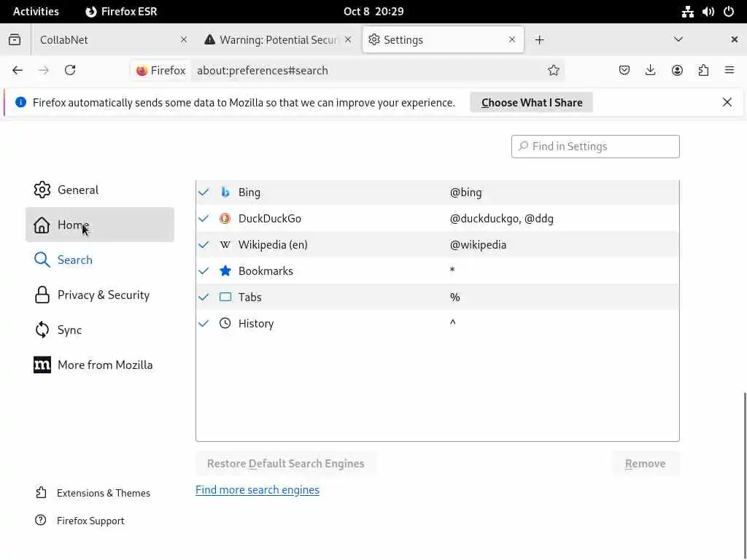Open the Firefox account icon
Image resolution: width=747 pixels, height=560 pixels.
point(677,70)
